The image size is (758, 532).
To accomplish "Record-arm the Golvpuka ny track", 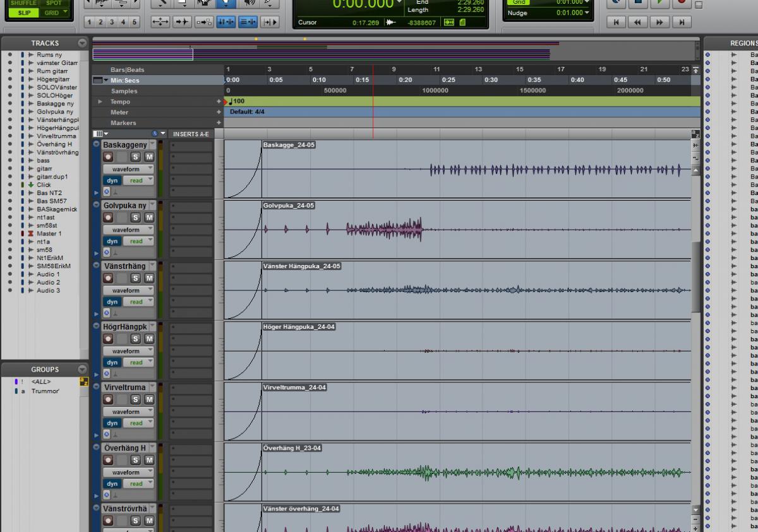I will pos(108,218).
